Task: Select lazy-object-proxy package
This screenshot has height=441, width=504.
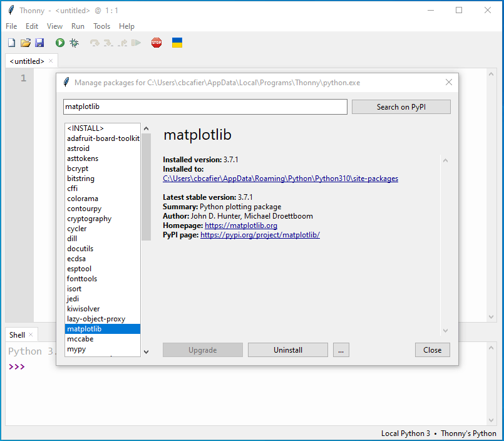Action: (103, 319)
